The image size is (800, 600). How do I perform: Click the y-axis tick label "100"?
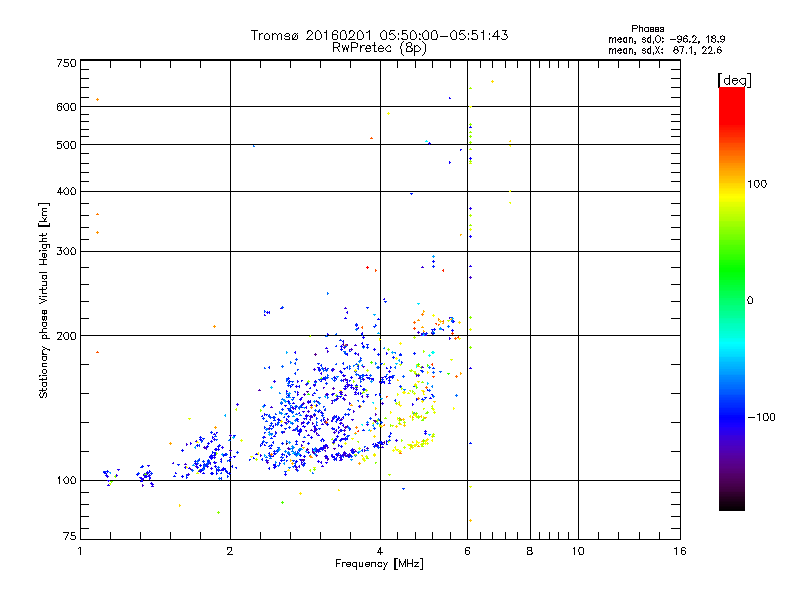pos(66,481)
